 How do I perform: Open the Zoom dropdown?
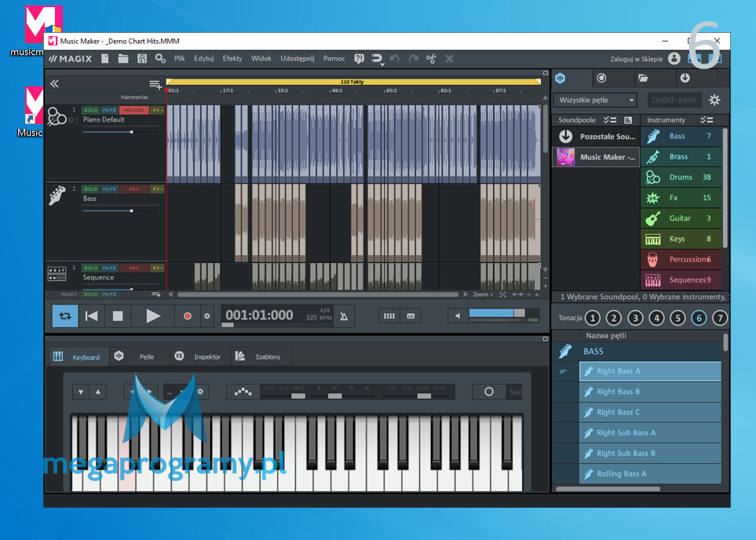coord(483,294)
